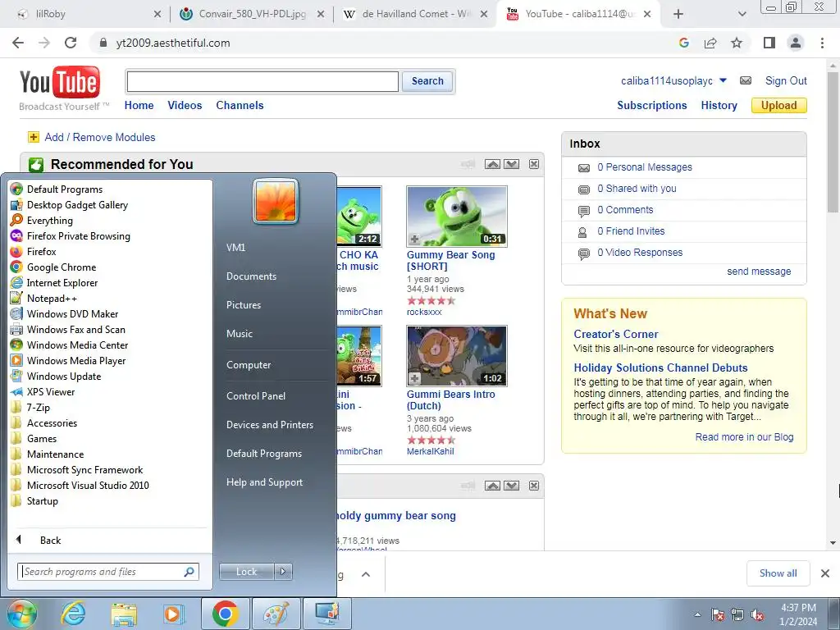Image resolution: width=840 pixels, height=630 pixels.
Task: Expand Microsoft Visual Studio 2010 folder
Action: 80,485
